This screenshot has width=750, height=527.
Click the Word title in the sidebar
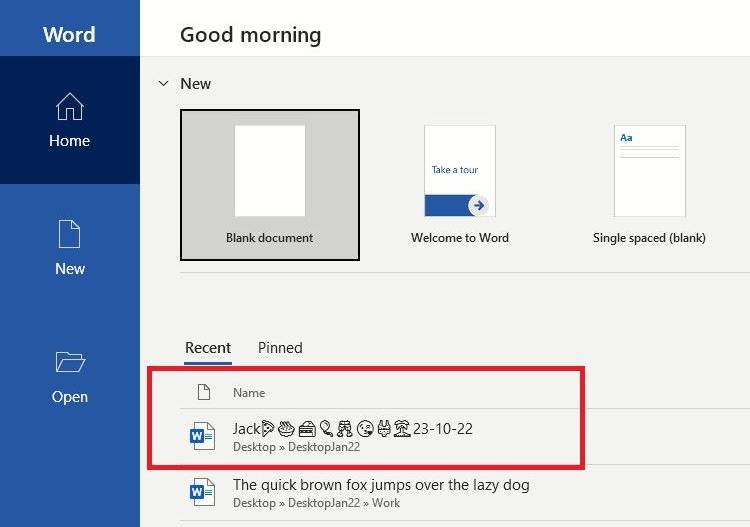(x=69, y=34)
